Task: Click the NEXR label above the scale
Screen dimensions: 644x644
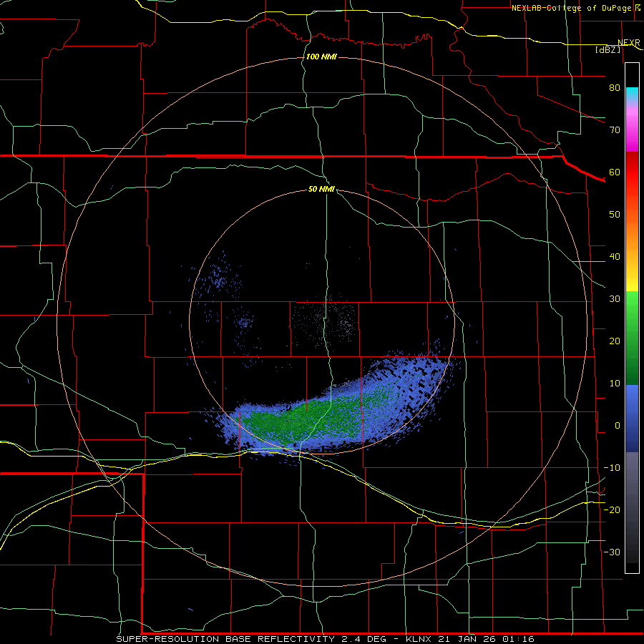Action: [628, 43]
